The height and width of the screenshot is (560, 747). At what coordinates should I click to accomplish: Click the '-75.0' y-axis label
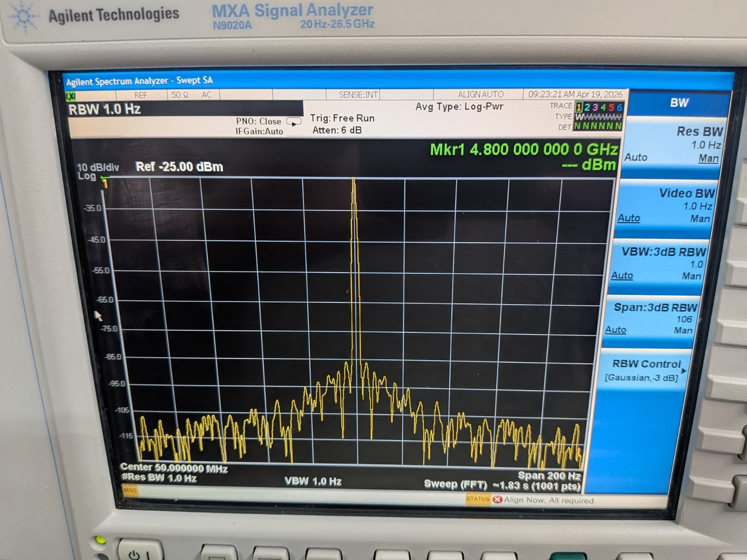(x=109, y=329)
